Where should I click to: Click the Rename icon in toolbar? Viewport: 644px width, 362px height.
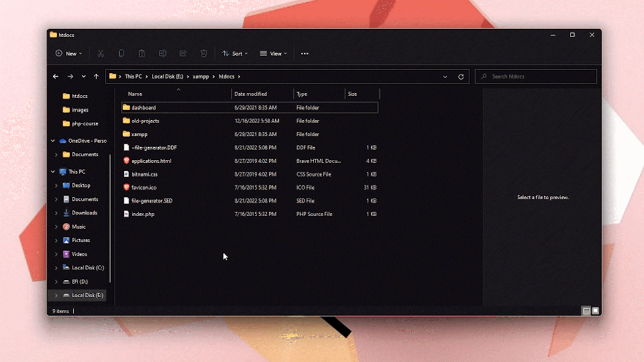point(162,54)
